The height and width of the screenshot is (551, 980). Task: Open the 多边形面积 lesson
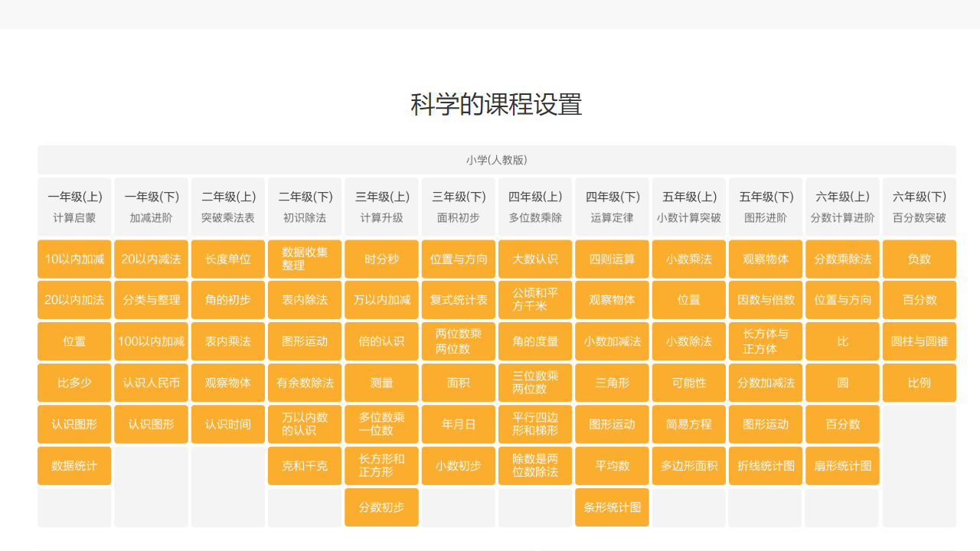(x=689, y=465)
